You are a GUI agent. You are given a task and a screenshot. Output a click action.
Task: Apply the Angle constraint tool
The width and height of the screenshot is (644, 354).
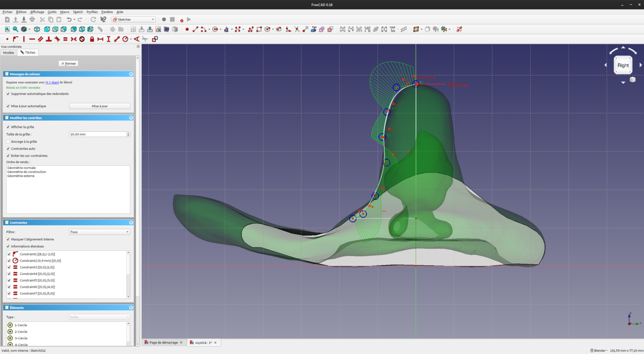(x=136, y=39)
